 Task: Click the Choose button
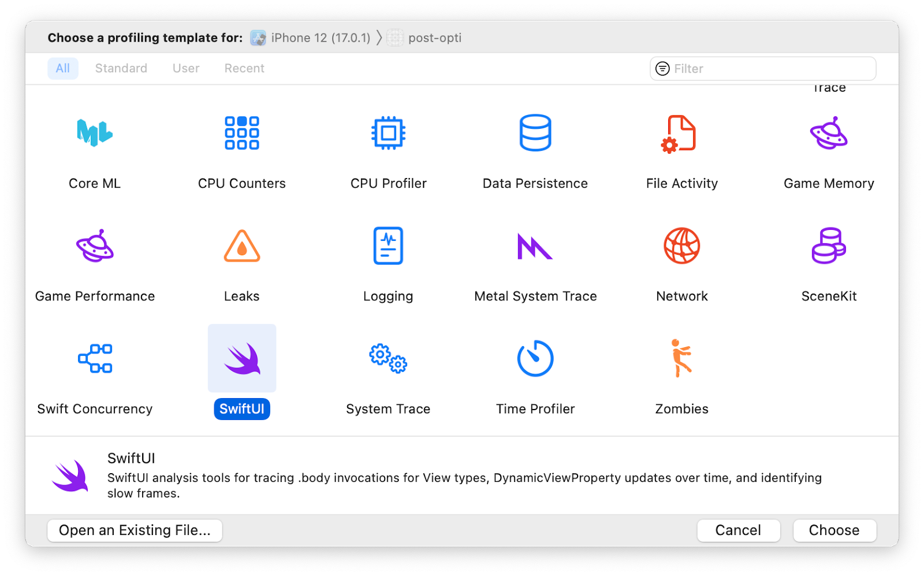(x=834, y=530)
